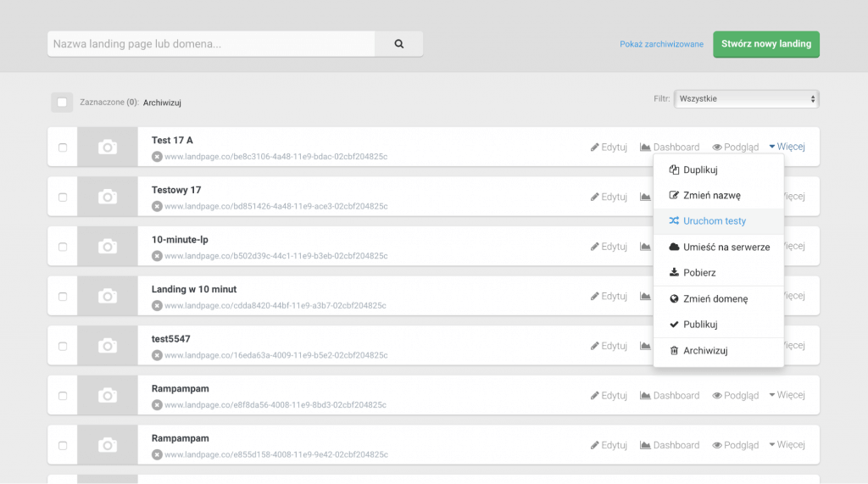The image size is (868, 484).
Task: Click the eye Podgląd icon for Test 17 A
Action: 717,147
